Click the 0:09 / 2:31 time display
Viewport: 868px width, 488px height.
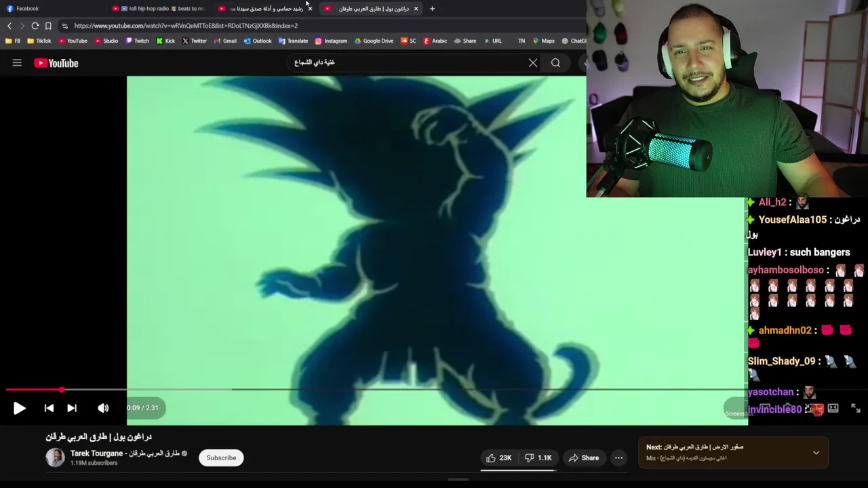tap(142, 408)
